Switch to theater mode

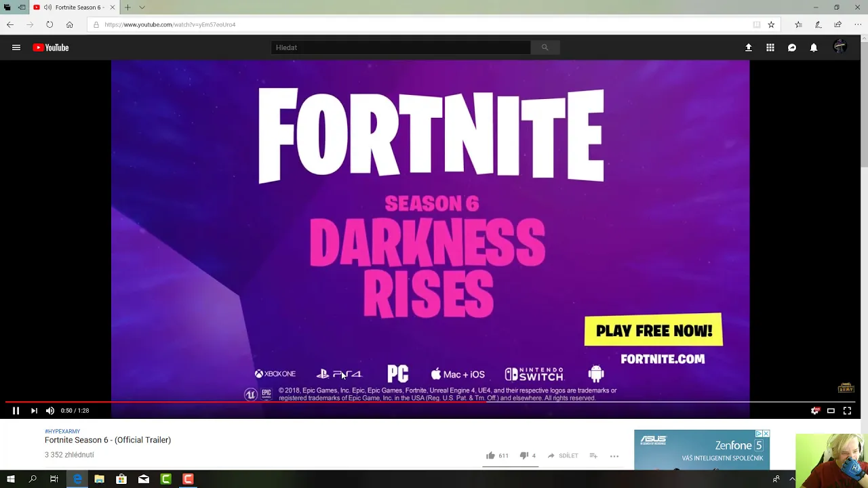coord(831,411)
